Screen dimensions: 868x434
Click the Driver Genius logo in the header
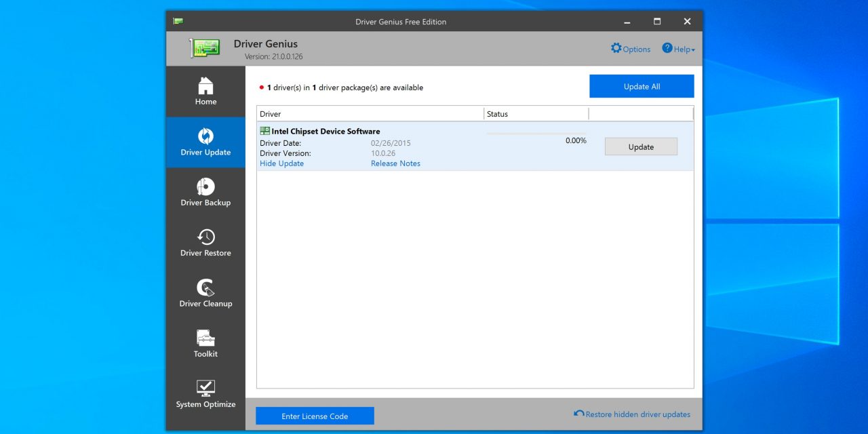(x=205, y=48)
